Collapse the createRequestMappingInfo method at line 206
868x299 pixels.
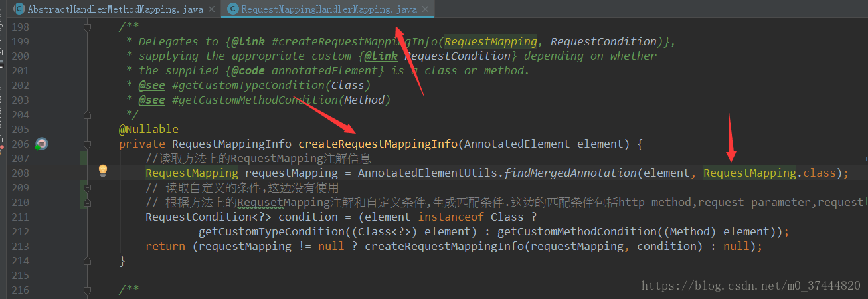click(87, 144)
